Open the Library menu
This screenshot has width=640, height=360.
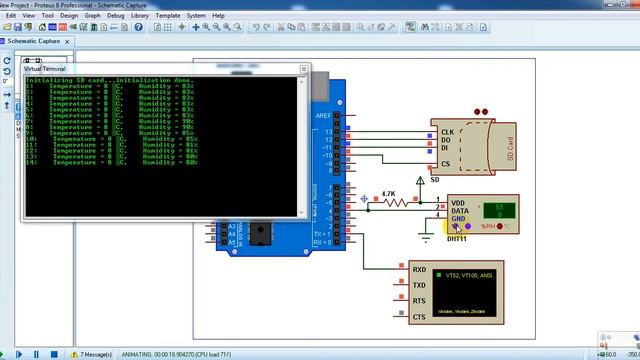(x=140, y=16)
